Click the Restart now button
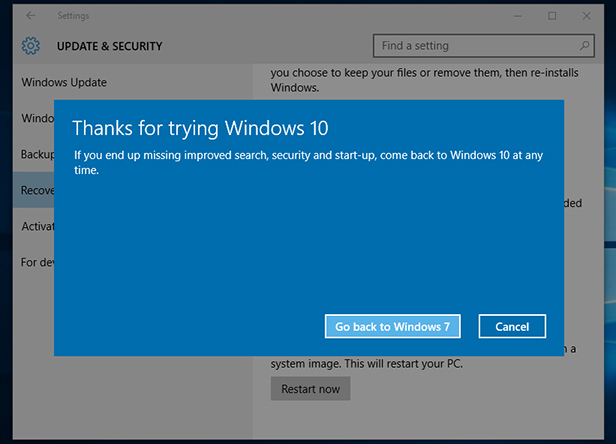 (x=310, y=389)
